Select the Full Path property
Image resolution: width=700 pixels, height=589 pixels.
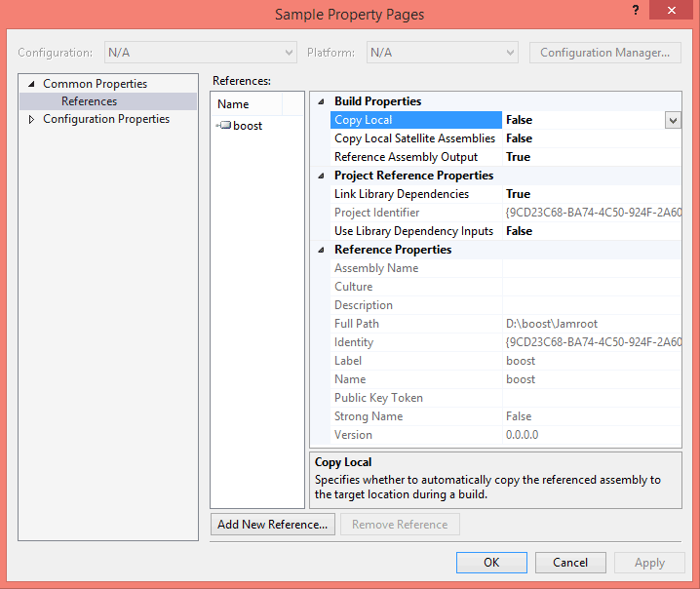[356, 324]
